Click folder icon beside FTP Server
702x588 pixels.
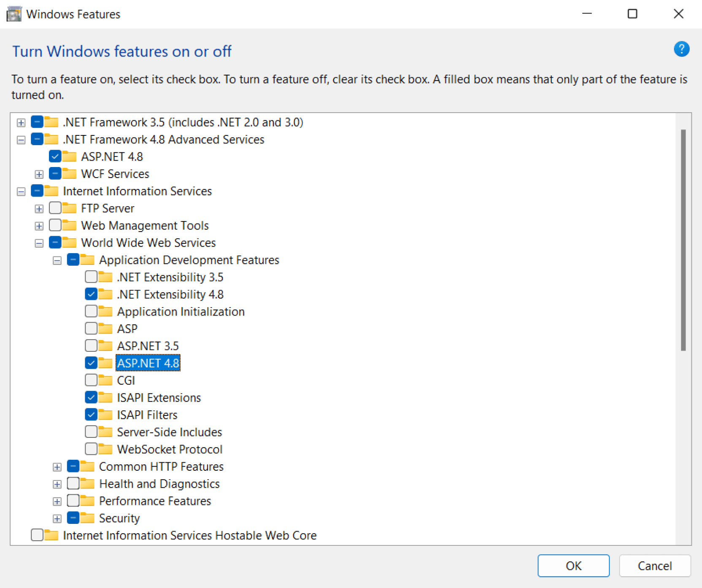[x=69, y=208]
